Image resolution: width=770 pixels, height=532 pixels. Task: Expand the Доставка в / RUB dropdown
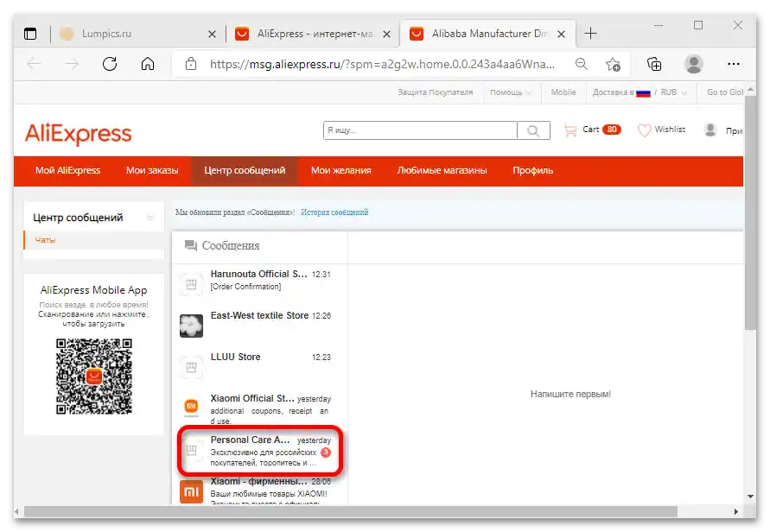640,92
